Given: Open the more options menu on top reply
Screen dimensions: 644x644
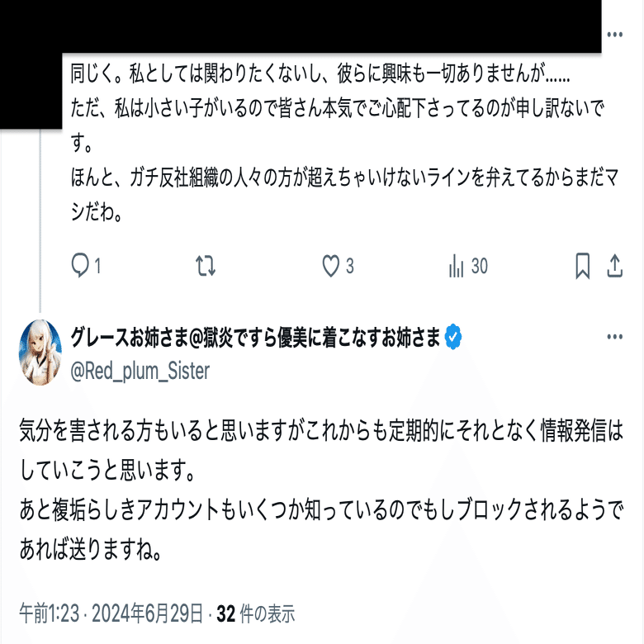Looking at the screenshot, I should point(614,35).
